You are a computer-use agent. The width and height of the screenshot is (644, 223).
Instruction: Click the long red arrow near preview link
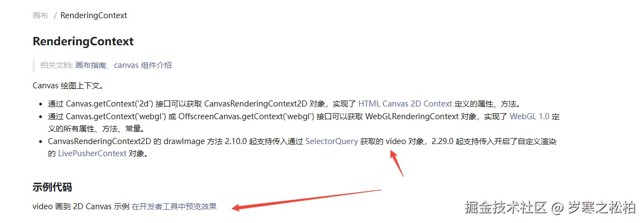(306, 200)
